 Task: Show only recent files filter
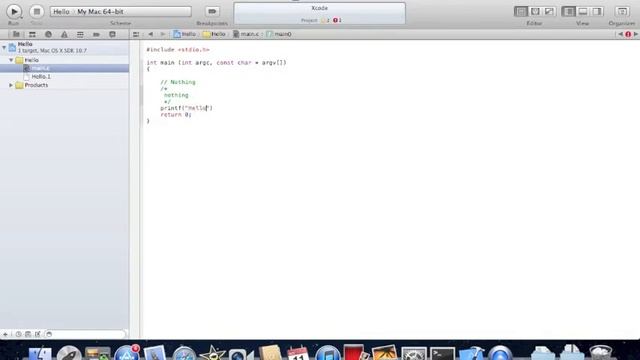pyautogui.click(x=18, y=334)
